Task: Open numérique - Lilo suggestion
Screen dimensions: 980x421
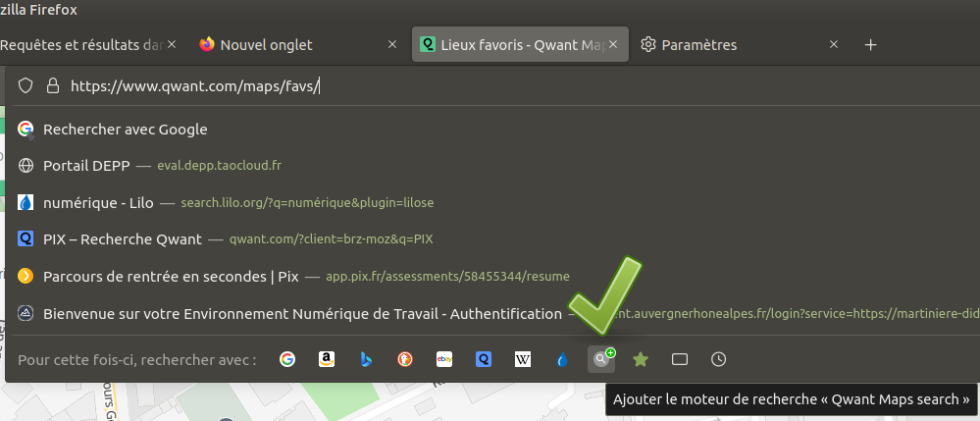Action: [493, 203]
